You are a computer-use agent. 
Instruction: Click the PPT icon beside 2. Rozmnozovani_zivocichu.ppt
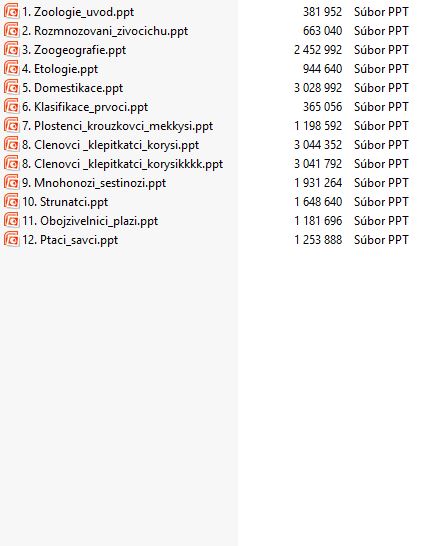(x=11, y=30)
